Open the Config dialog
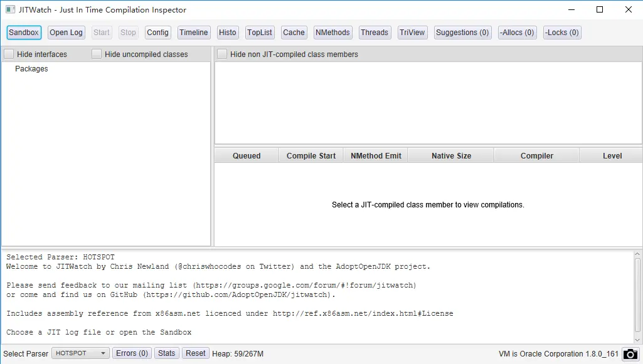The image size is (643, 364). click(157, 33)
